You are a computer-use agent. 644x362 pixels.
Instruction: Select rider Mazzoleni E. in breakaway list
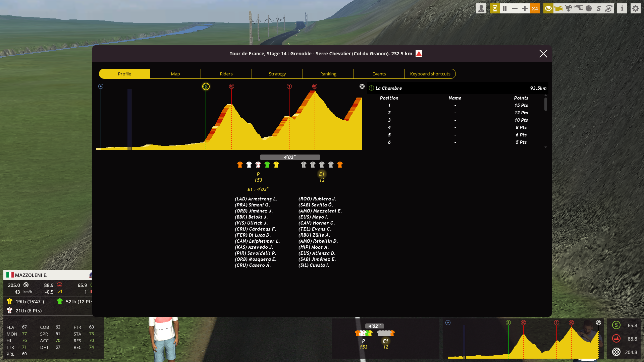[x=320, y=211]
